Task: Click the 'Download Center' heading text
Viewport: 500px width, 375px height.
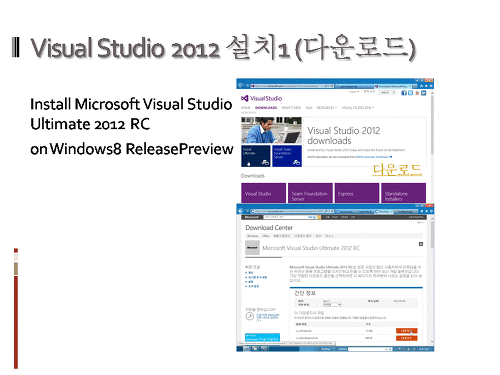Action: 269,228
